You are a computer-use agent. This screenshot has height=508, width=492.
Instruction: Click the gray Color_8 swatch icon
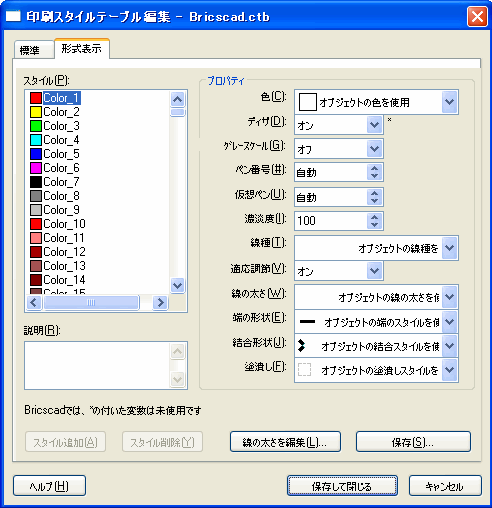pos(36,196)
